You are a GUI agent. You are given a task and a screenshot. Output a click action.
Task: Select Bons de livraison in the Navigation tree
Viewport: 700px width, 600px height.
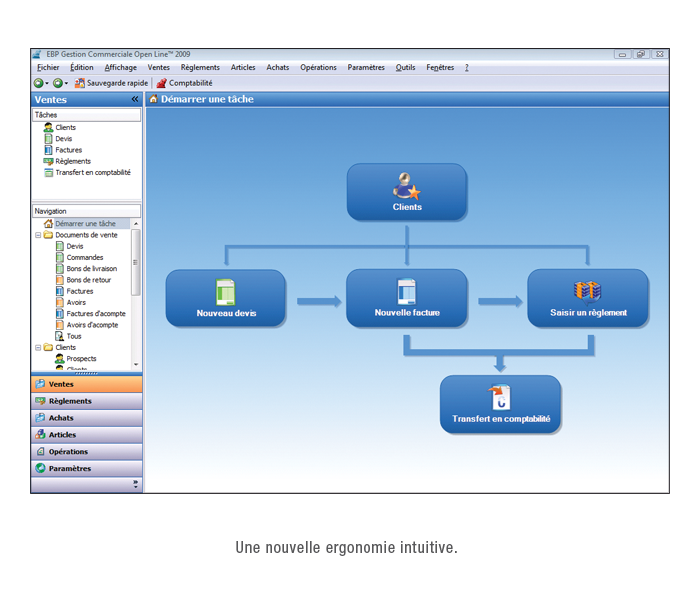[91, 268]
